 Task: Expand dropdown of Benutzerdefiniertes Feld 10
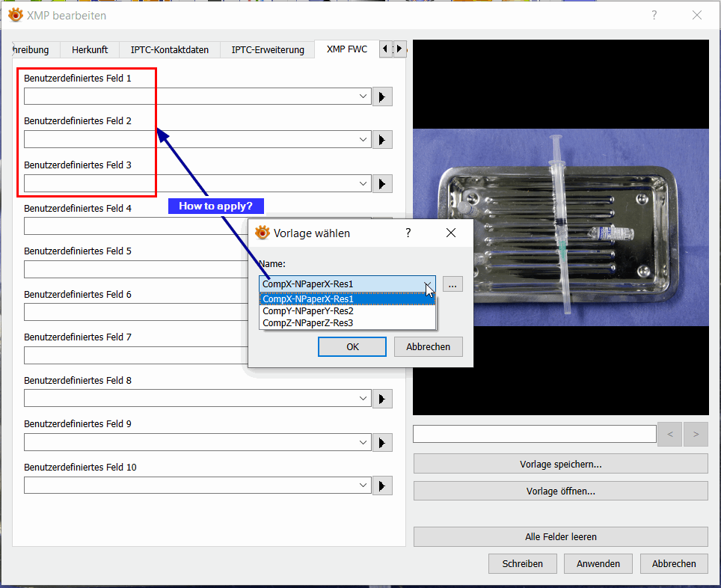coord(363,486)
